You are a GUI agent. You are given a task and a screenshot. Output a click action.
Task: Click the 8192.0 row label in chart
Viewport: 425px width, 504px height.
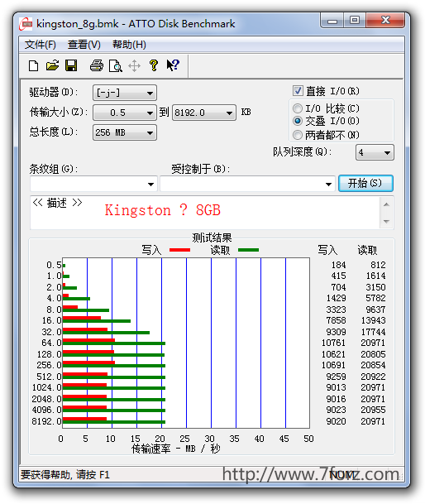click(46, 421)
